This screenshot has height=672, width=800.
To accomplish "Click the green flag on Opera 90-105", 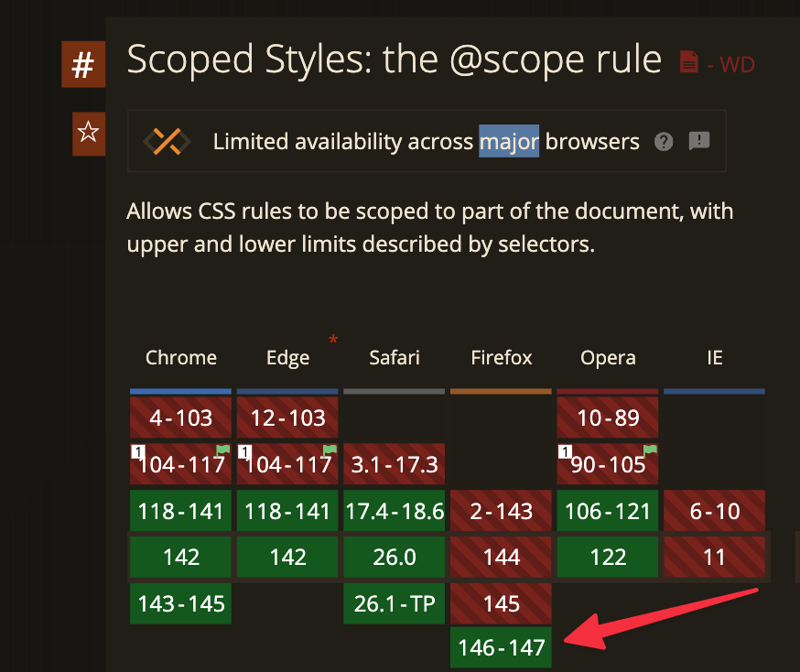I will tap(650, 450).
